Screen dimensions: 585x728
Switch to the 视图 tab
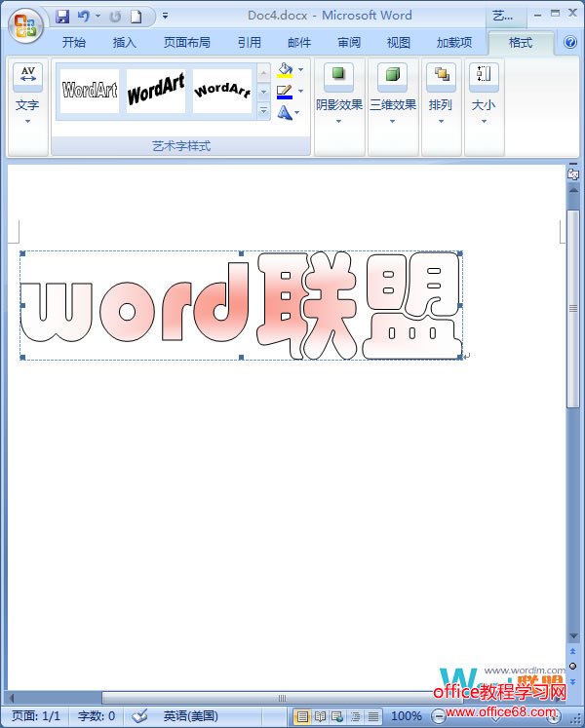(398, 43)
